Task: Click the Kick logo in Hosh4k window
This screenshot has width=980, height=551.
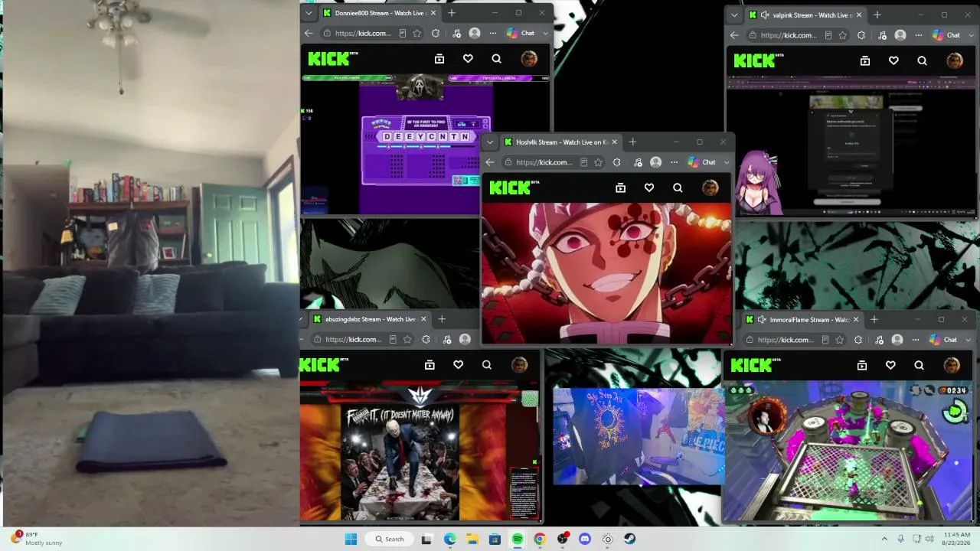Action: tap(514, 187)
